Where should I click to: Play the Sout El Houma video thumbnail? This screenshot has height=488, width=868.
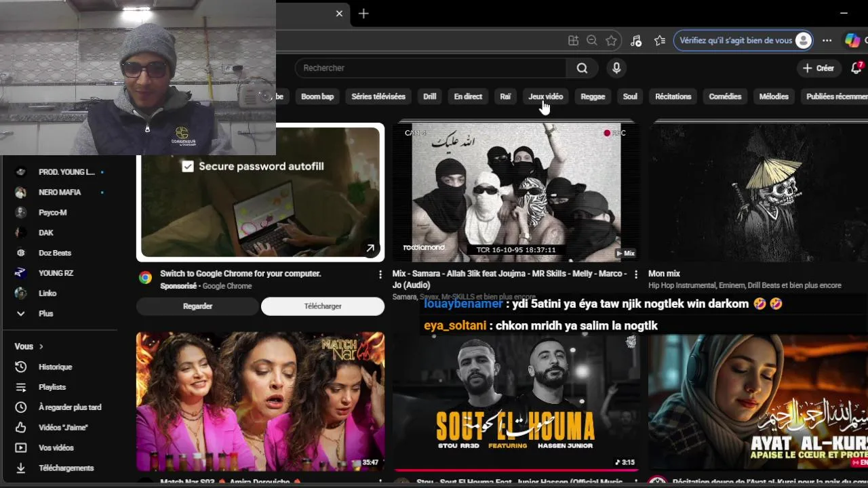(516, 401)
